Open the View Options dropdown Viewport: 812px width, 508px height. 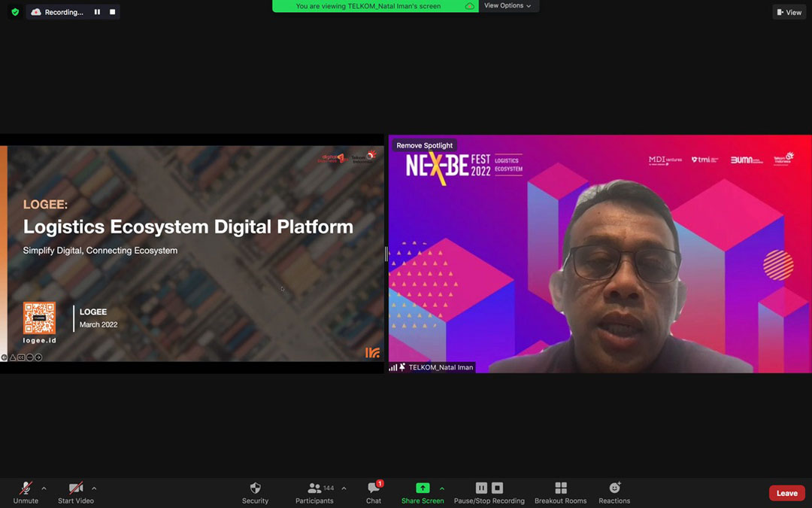(508, 6)
